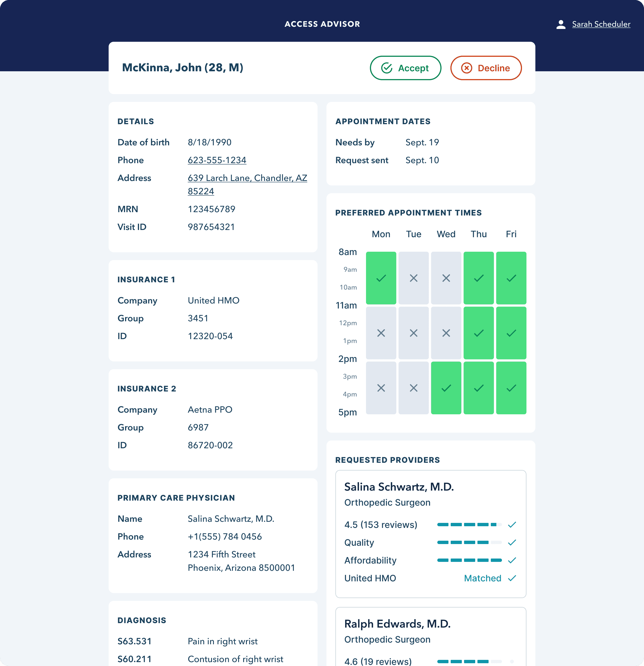Click the Matched checkmark for United HMO
Viewport: 644px width, 666px height.
tap(512, 578)
